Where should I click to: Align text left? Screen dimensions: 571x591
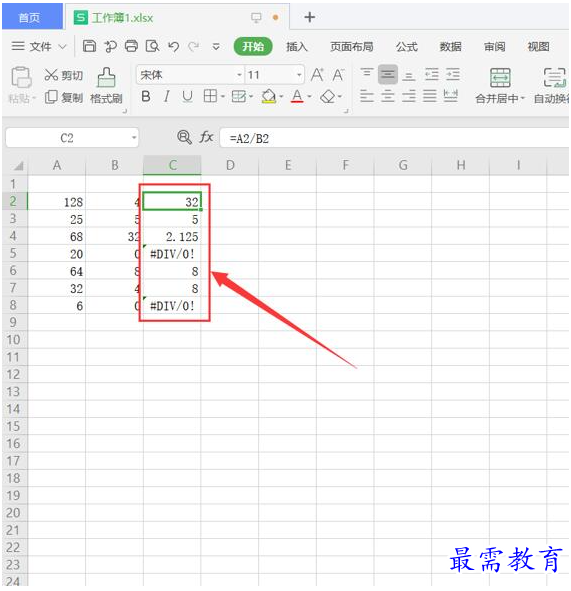click(366, 96)
